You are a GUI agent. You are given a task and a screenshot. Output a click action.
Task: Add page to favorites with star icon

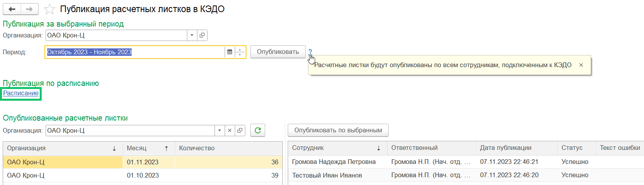49,9
